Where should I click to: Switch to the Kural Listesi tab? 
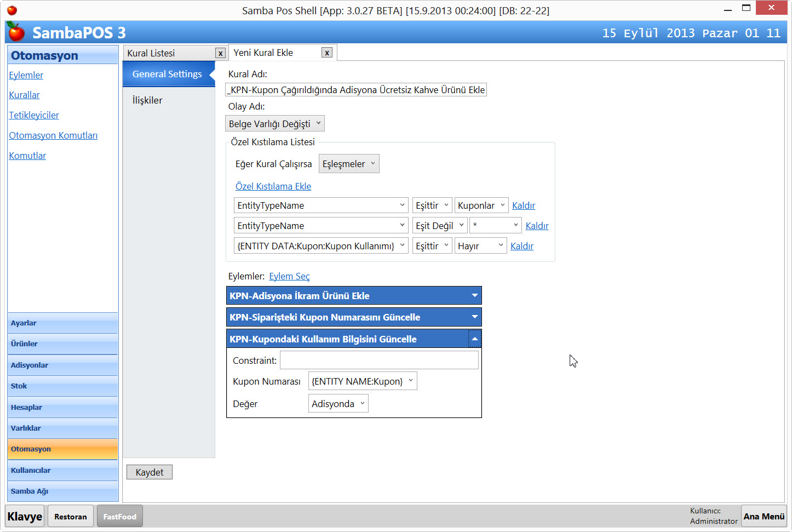[168, 53]
